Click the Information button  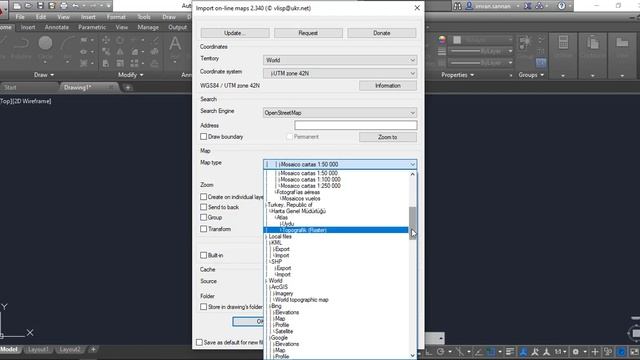pyautogui.click(x=388, y=86)
